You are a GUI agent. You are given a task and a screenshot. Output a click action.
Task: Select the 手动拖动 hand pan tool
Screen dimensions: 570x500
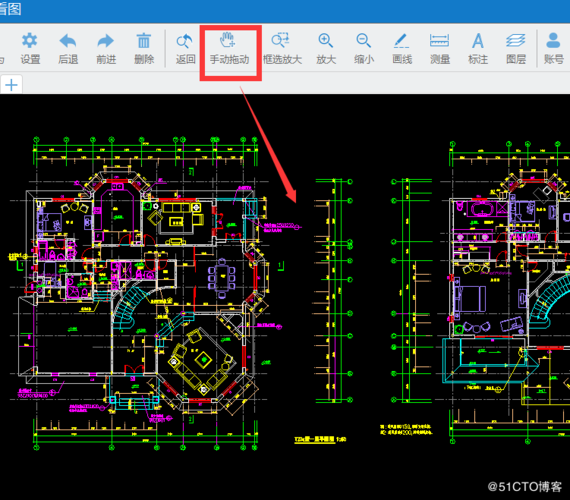coord(229,48)
